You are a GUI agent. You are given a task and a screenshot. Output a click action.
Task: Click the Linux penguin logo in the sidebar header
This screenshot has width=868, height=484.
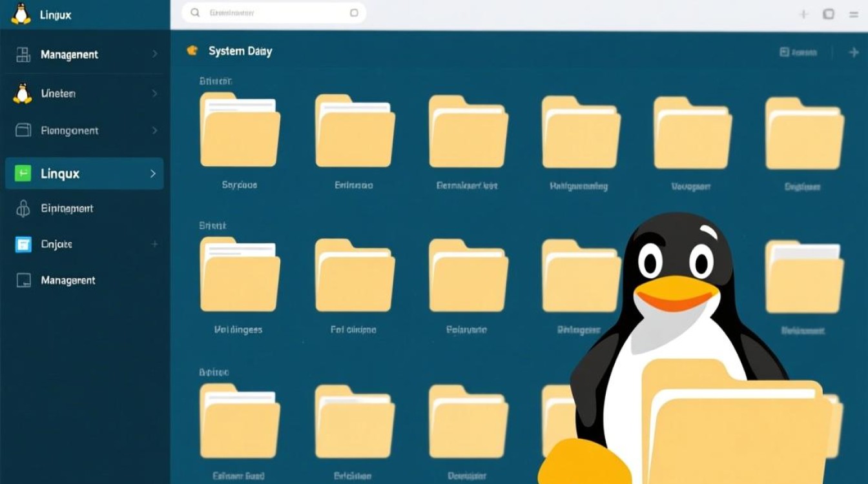coord(23,14)
